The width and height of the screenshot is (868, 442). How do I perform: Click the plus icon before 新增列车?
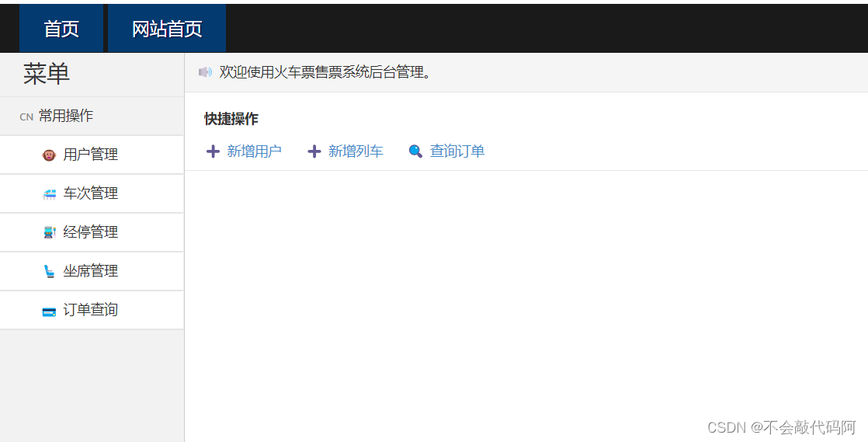[x=314, y=151]
